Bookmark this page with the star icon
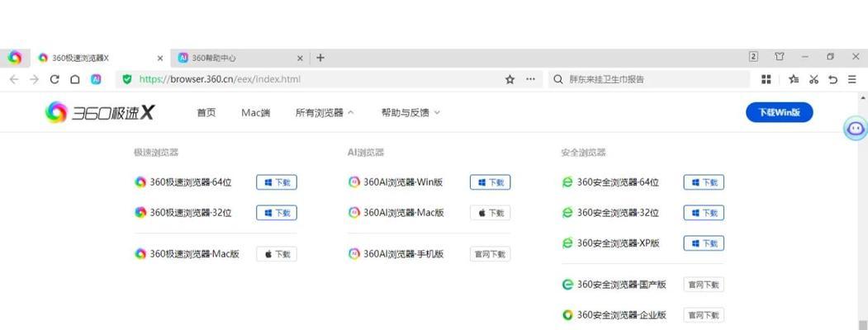868x330 pixels. click(x=510, y=79)
